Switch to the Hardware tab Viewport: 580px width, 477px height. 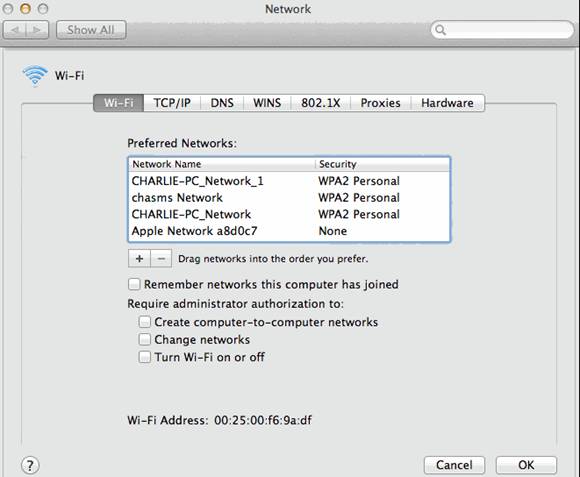(447, 103)
